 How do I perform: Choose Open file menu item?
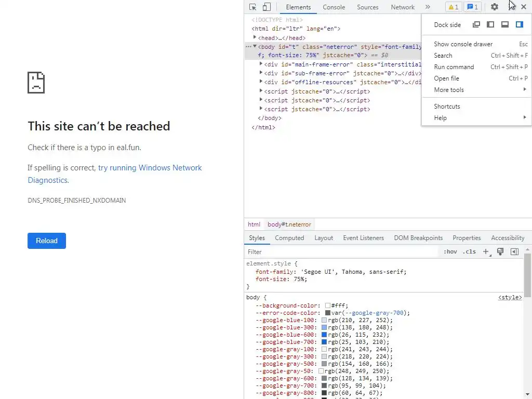point(477,78)
